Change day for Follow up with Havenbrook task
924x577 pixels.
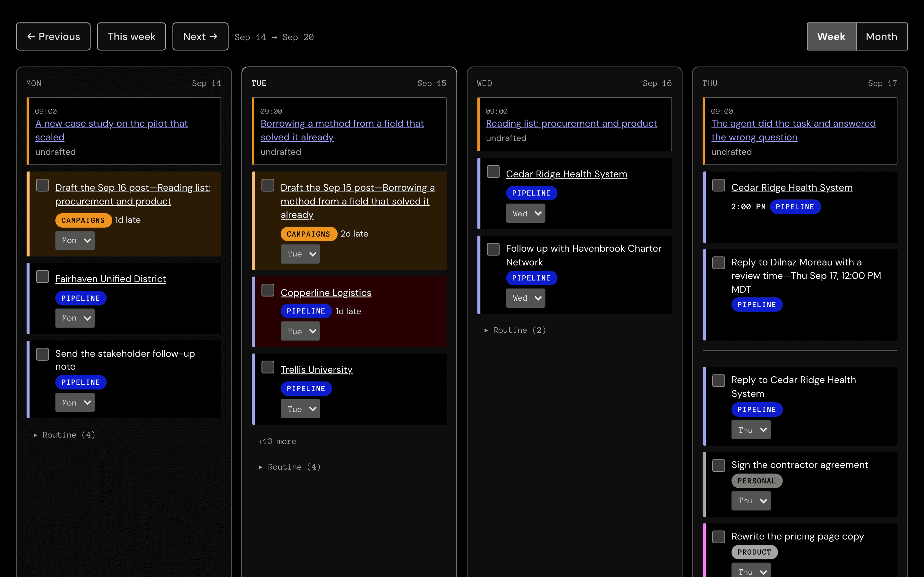click(526, 298)
